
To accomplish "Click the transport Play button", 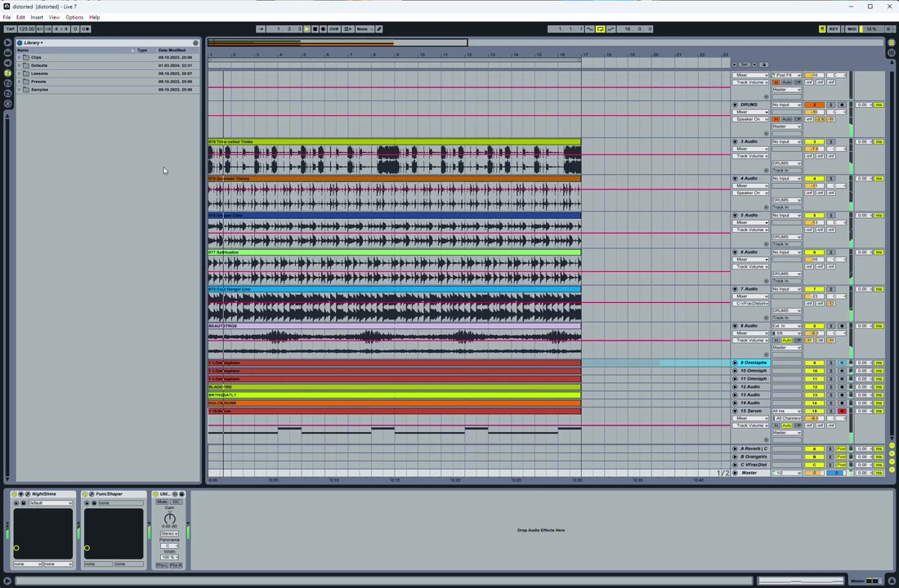I will pyautogui.click(x=307, y=29).
